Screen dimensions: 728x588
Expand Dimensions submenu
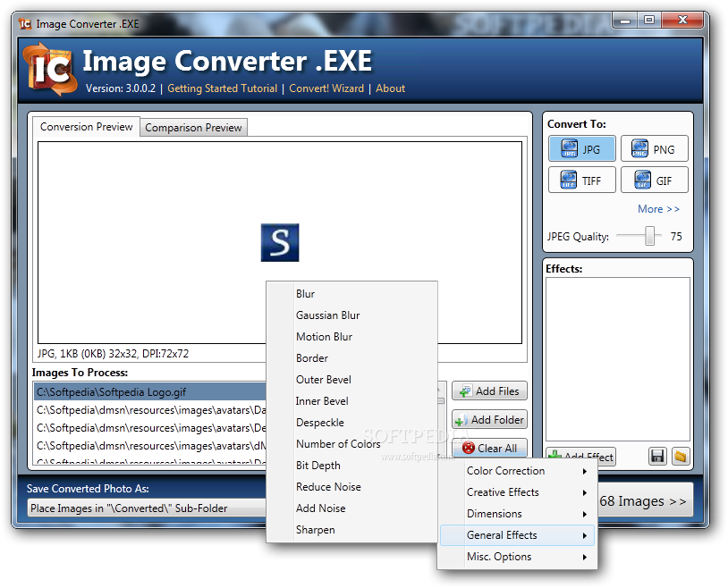[517, 514]
